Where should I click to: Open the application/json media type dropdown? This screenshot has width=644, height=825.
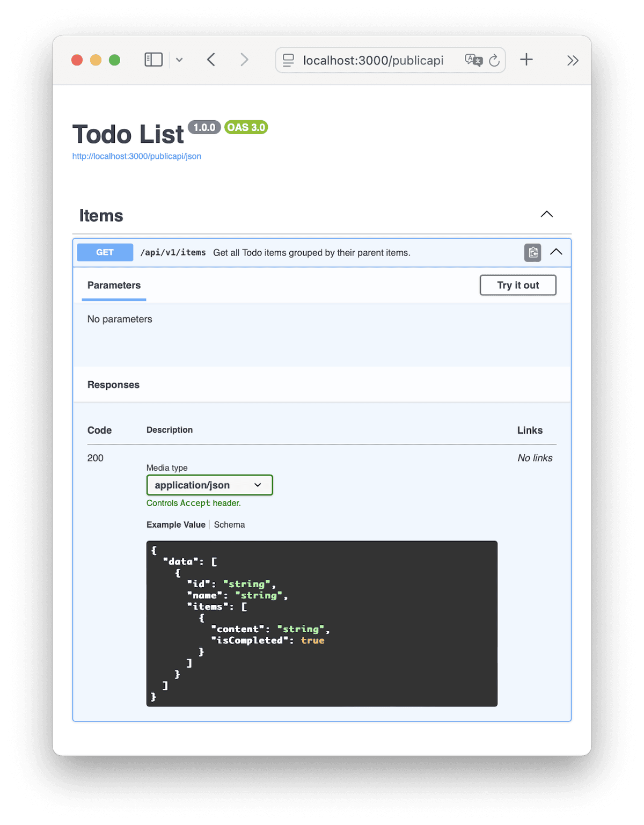(209, 485)
